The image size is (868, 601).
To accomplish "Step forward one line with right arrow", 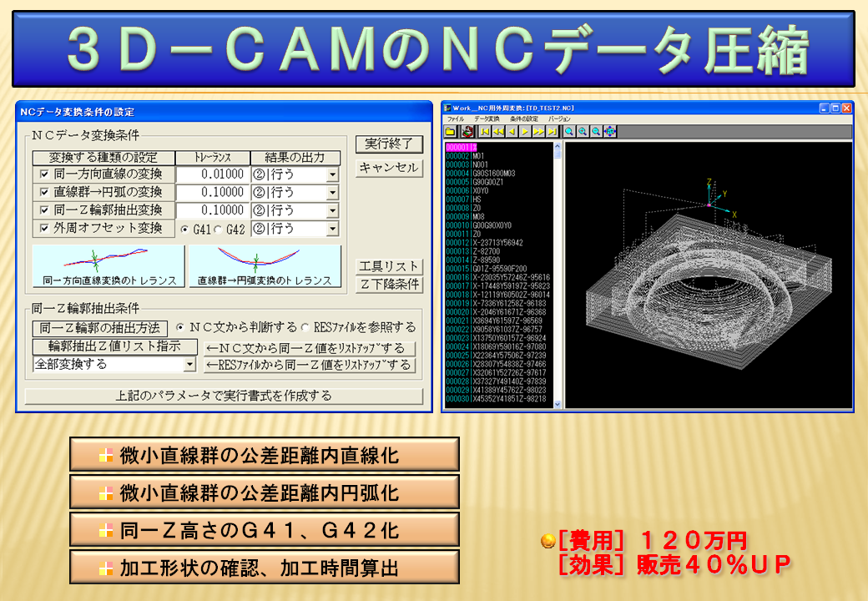I will coord(525,131).
